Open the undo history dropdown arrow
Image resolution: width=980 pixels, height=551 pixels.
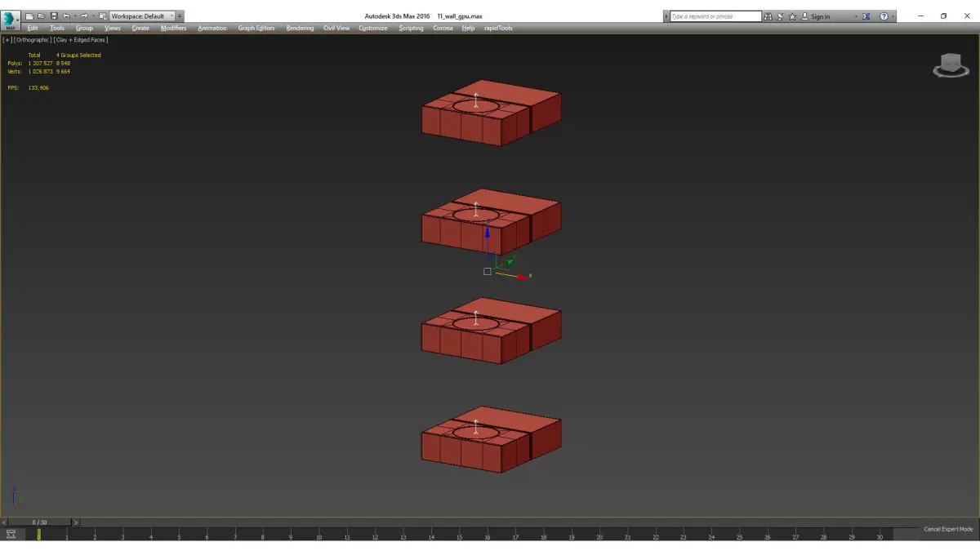(75, 16)
